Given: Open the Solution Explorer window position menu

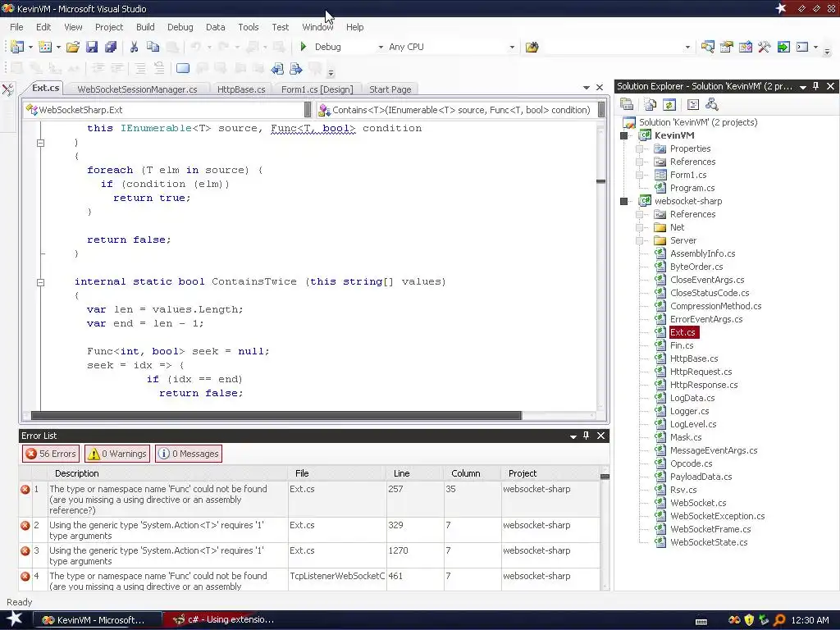Looking at the screenshot, I should coord(803,87).
